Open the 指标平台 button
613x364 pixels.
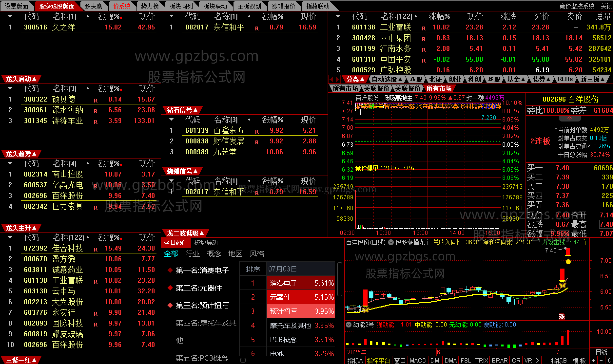(x=378, y=360)
